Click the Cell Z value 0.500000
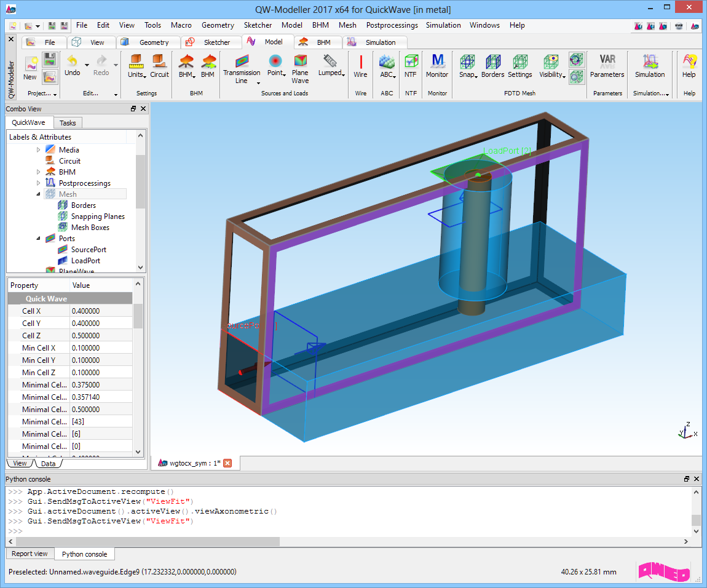Viewport: 707px width, 588px height. click(x=101, y=336)
